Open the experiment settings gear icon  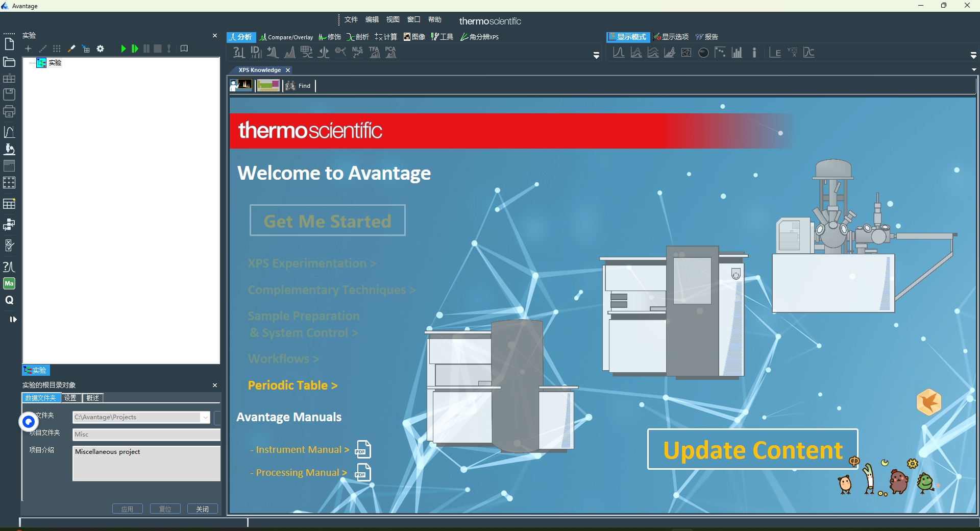101,49
